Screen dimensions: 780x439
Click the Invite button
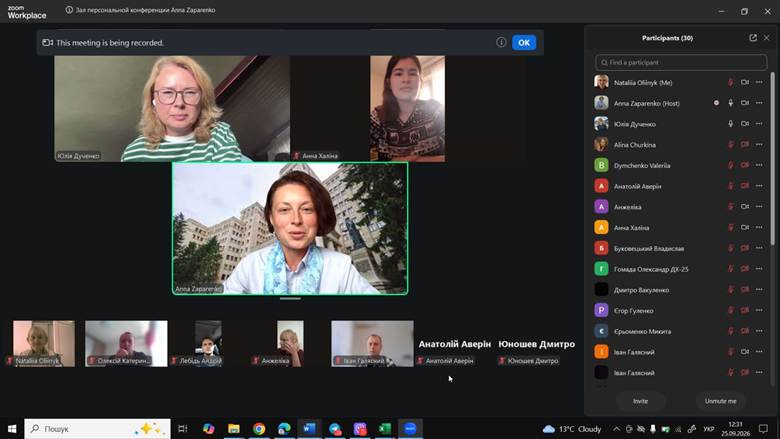pyautogui.click(x=640, y=401)
